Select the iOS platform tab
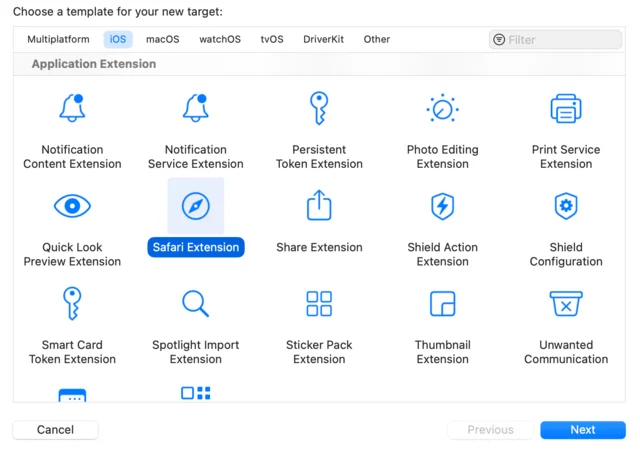Viewport: 640px width, 451px height. tap(118, 40)
